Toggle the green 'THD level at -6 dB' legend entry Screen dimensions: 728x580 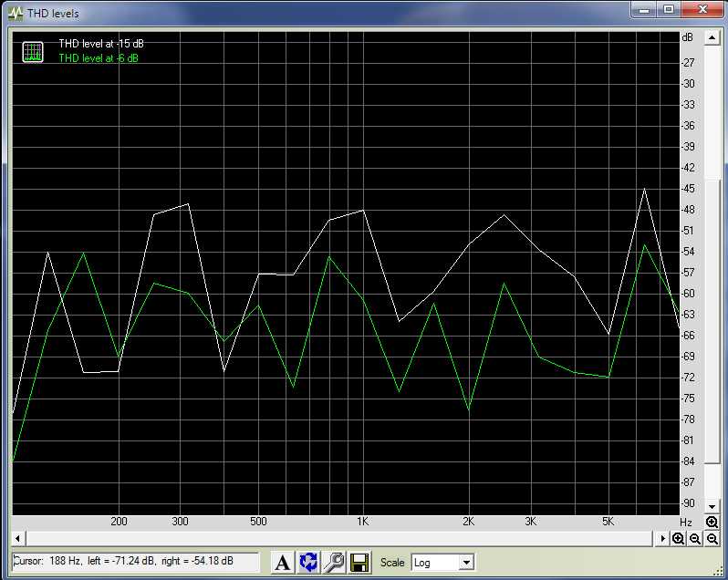(x=99, y=58)
